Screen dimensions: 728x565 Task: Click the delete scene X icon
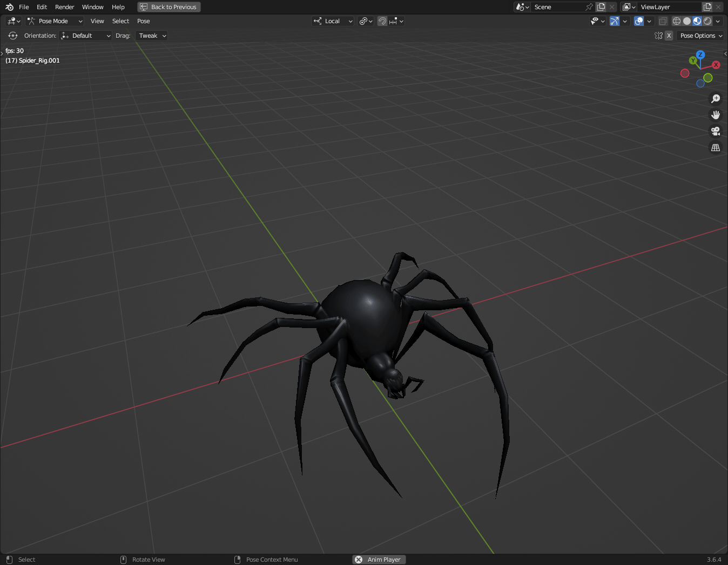(x=612, y=7)
